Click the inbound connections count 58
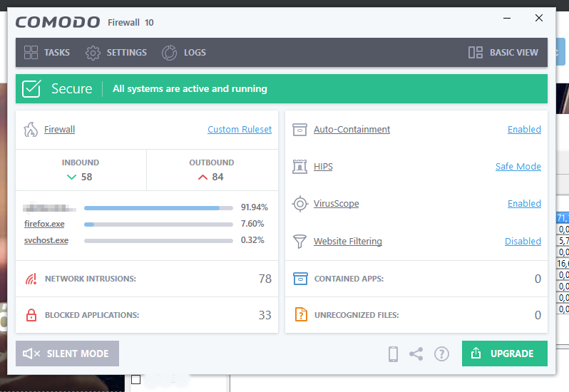This screenshot has height=392, width=569. point(86,177)
